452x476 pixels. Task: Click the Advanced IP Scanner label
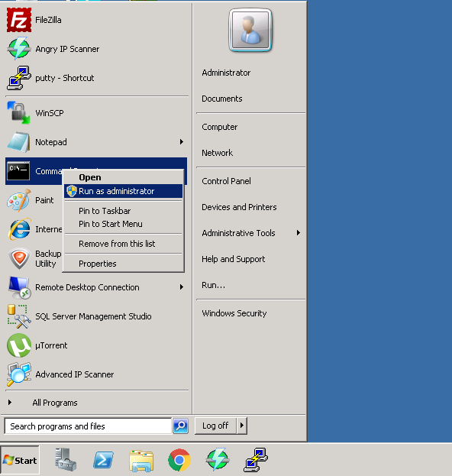click(x=75, y=374)
